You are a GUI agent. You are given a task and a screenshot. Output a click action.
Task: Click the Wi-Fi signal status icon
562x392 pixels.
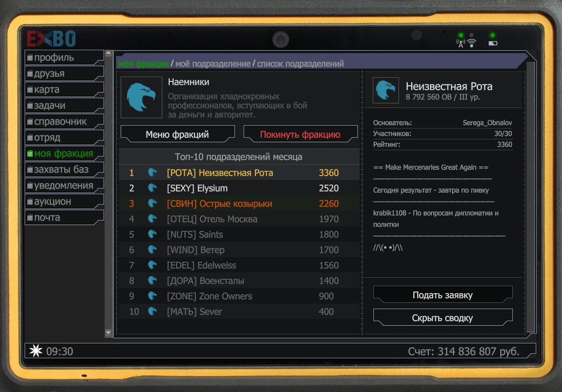coord(471,42)
